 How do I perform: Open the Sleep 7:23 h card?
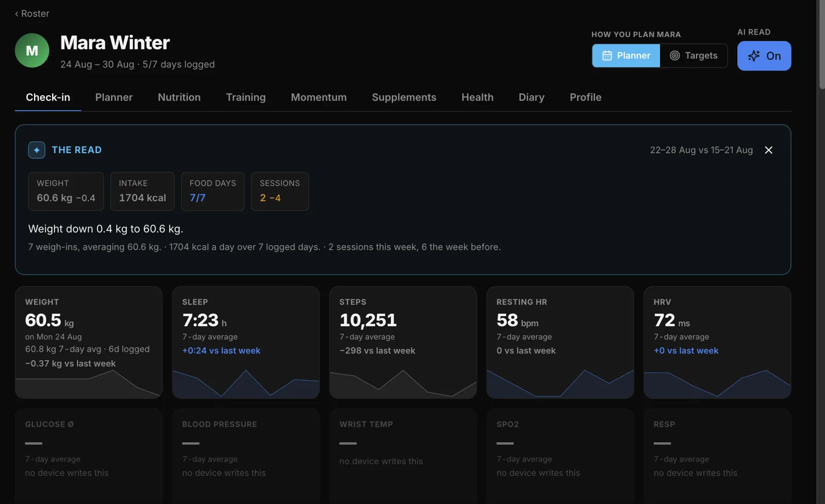coord(246,342)
